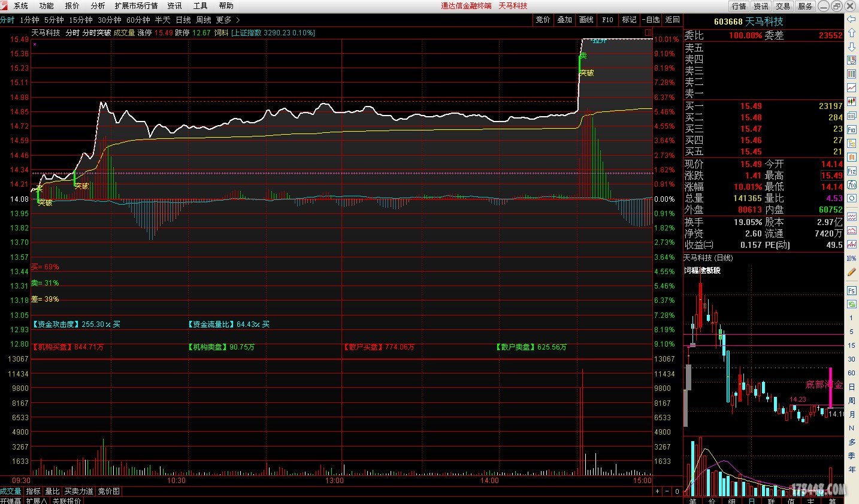The width and height of the screenshot is (859, 504).
Task: Toggle the 竞价 button in chart toolbar
Action: 543,20
